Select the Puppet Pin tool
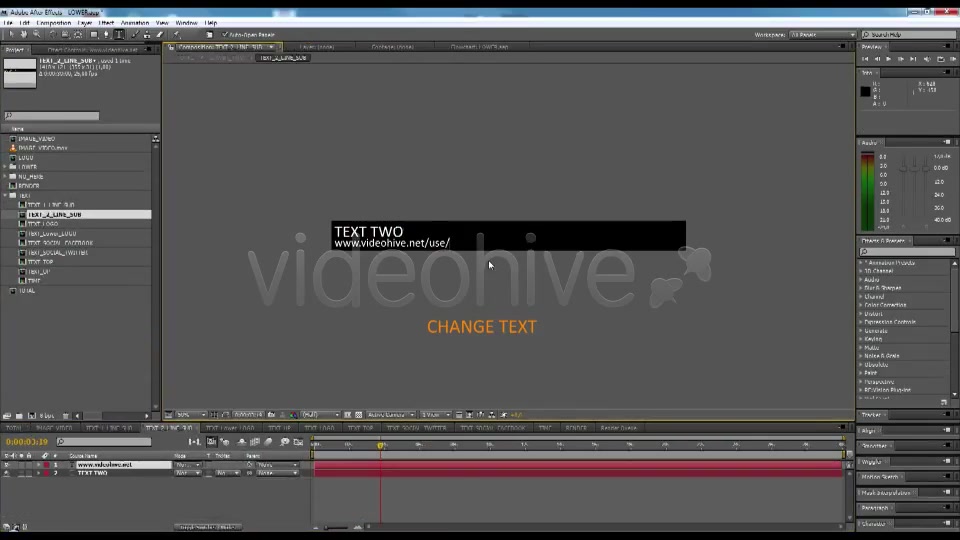This screenshot has width=960, height=540. (176, 35)
